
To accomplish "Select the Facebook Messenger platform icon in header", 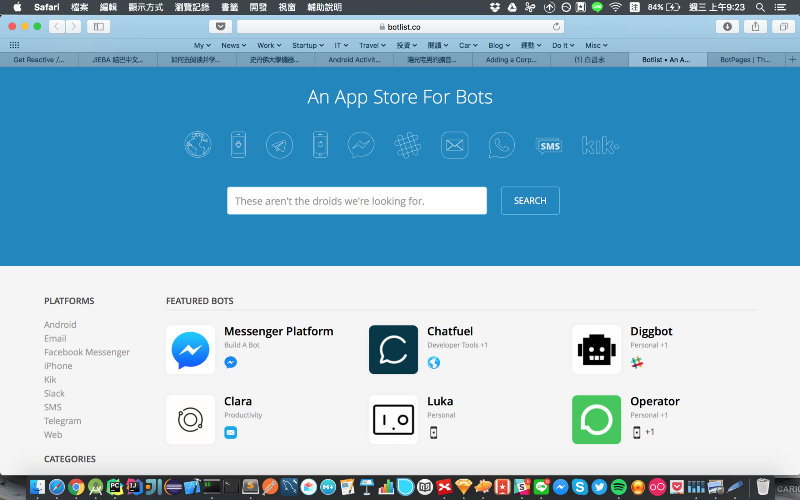I will 361,145.
